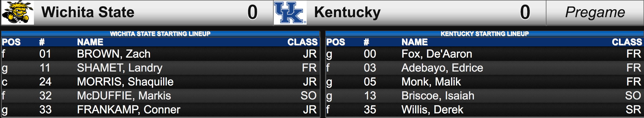Select player FRANKAMP, Conner row

(x=160, y=110)
